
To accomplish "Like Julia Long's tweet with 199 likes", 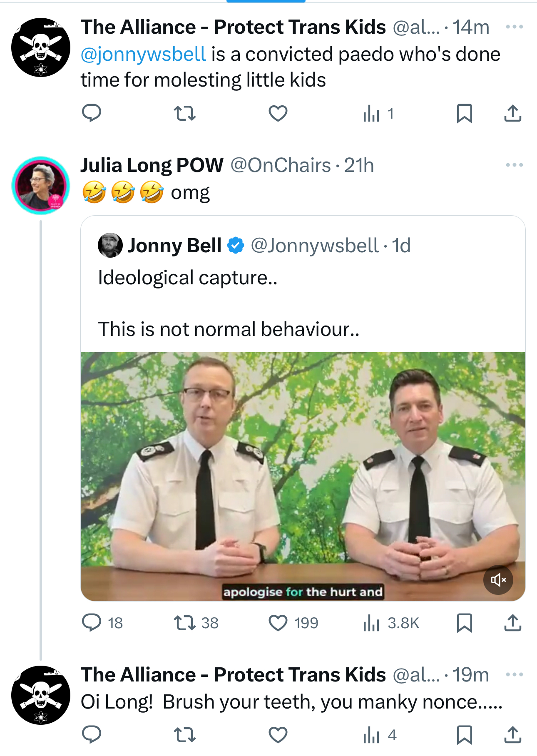I will point(278,623).
